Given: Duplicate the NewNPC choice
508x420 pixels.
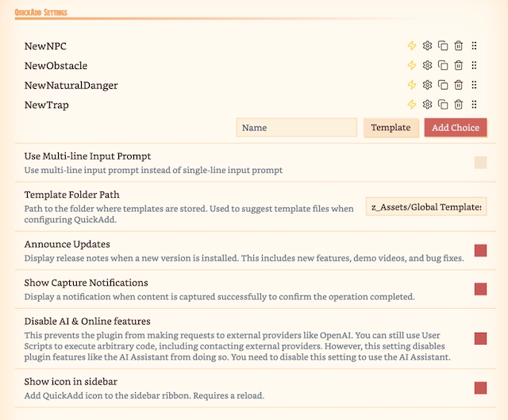Looking at the screenshot, I should tap(443, 46).
